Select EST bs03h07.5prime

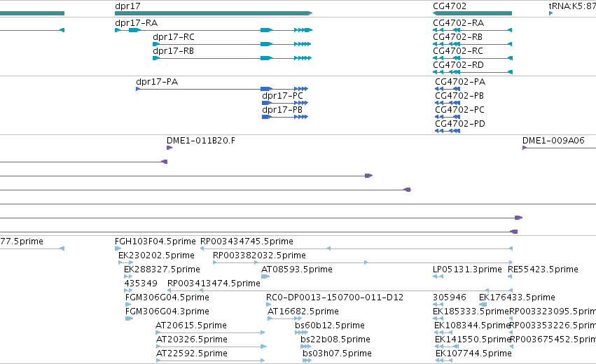[x=307, y=361]
